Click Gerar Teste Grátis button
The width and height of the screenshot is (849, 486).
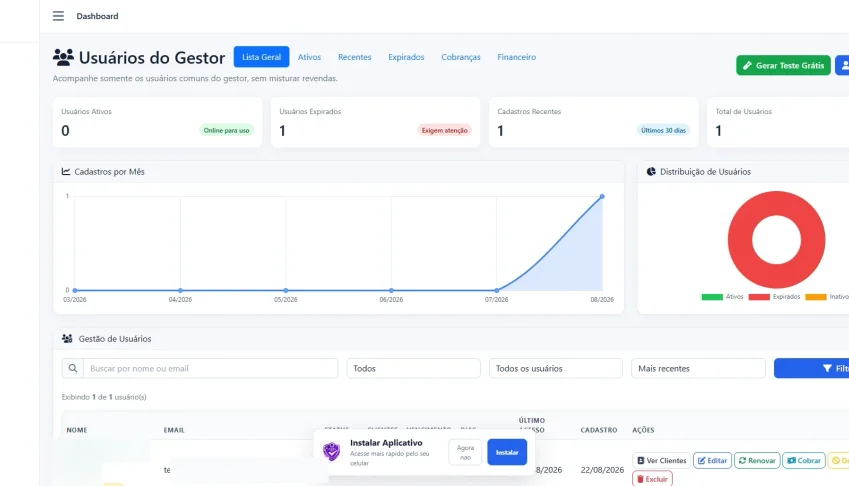pyautogui.click(x=783, y=65)
